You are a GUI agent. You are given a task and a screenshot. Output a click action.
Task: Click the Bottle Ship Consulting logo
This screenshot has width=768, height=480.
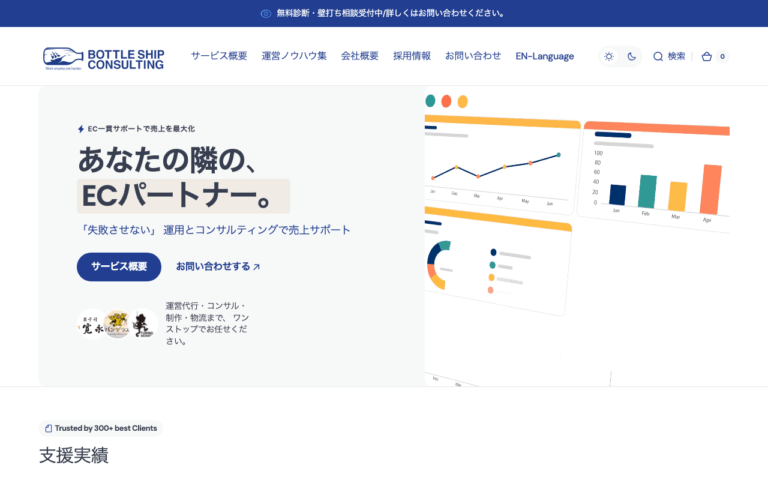103,59
